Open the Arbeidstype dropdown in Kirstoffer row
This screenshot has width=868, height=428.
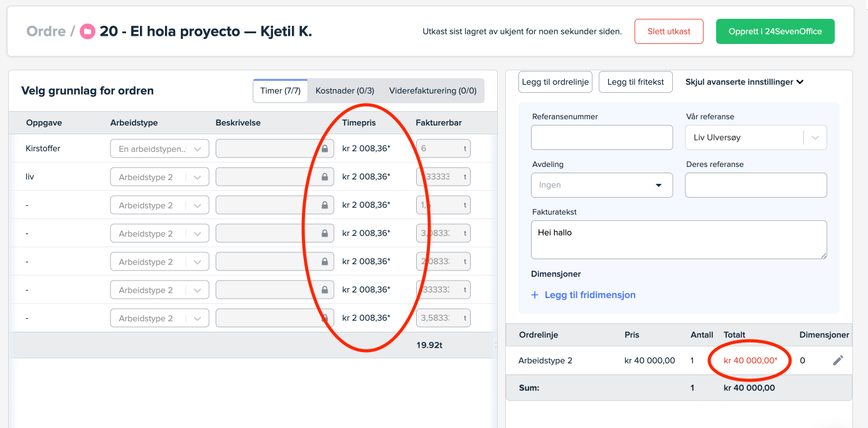tap(197, 149)
